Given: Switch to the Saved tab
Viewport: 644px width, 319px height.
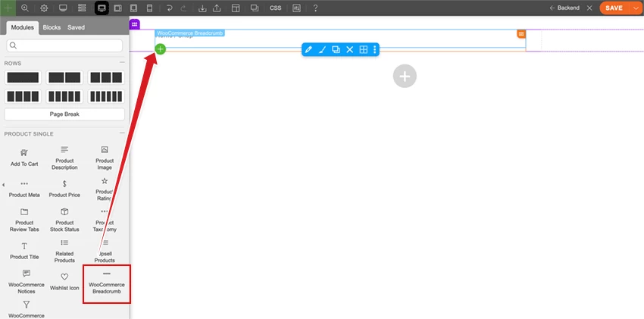Looking at the screenshot, I should [x=76, y=27].
